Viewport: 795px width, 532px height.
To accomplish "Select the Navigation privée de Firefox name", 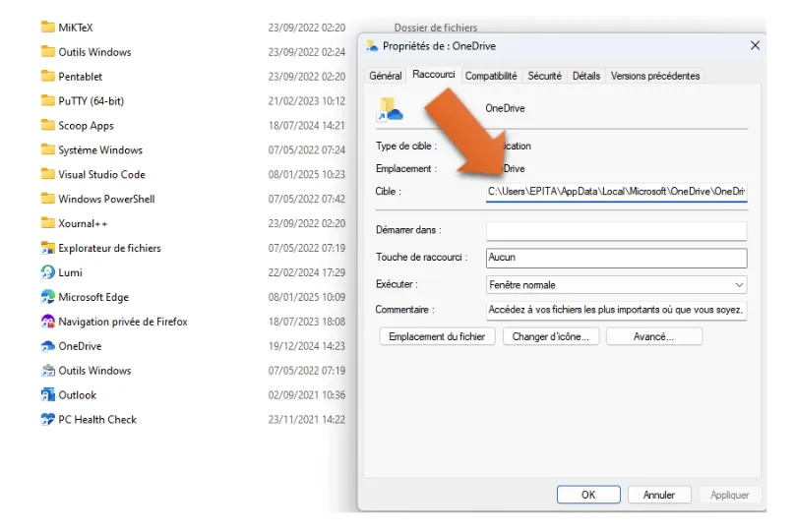I will point(123,322).
